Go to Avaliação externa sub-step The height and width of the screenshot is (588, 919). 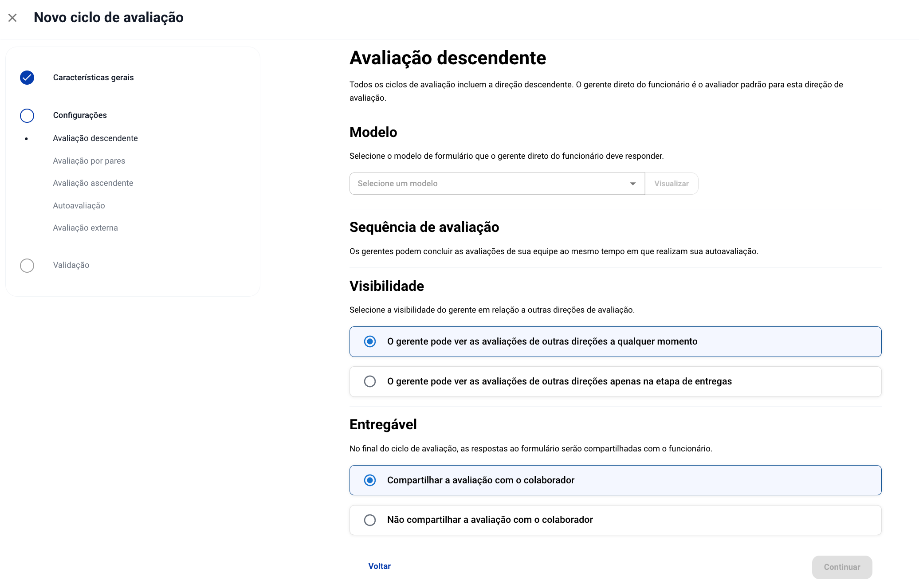pyautogui.click(x=85, y=228)
